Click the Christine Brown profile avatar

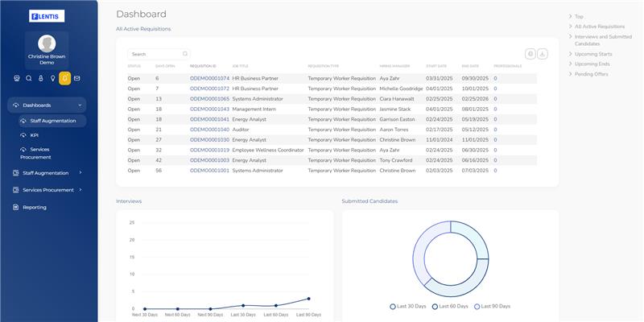tap(47, 43)
